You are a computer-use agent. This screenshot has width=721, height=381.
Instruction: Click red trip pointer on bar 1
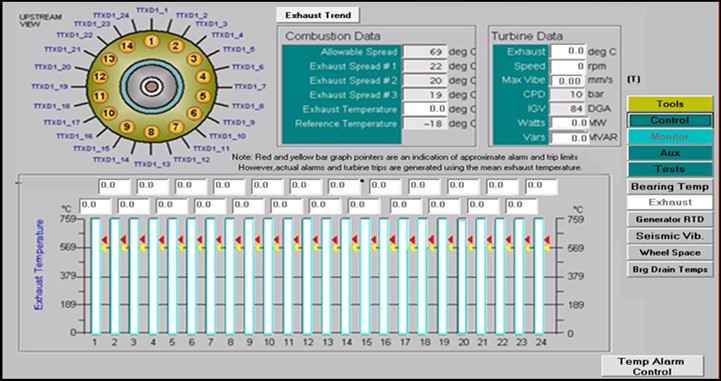click(104, 239)
